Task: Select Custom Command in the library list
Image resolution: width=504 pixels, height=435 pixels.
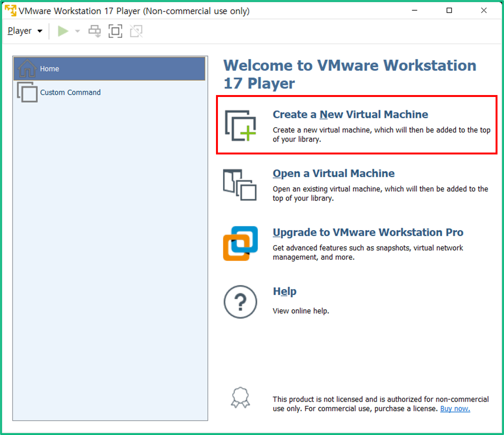Action: tap(110, 92)
